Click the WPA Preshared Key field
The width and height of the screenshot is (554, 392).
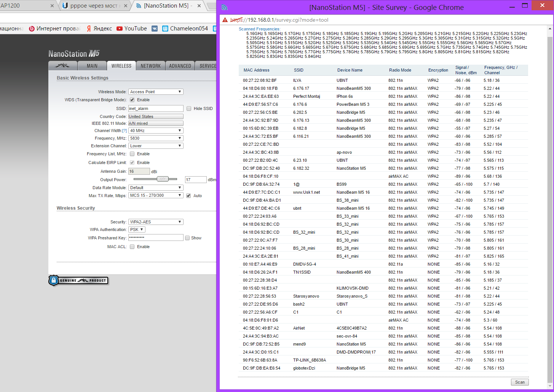click(x=156, y=237)
